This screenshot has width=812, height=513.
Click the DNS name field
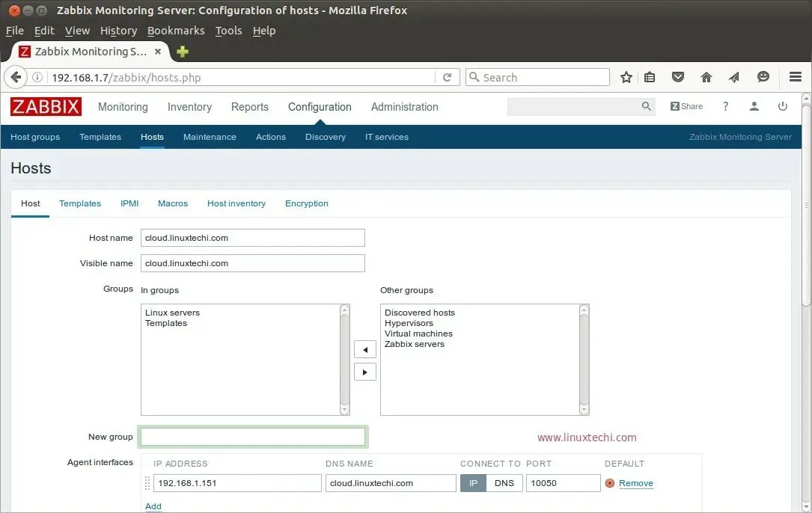[x=391, y=483]
